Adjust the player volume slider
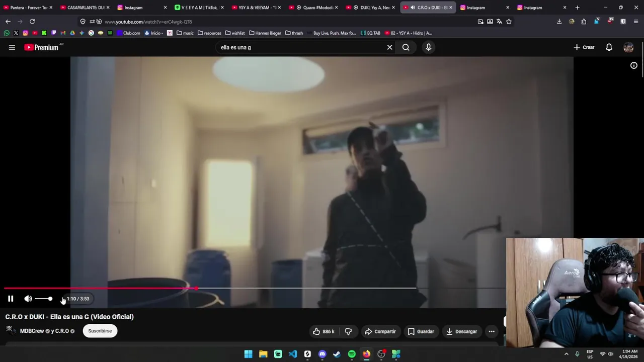 pos(43,299)
